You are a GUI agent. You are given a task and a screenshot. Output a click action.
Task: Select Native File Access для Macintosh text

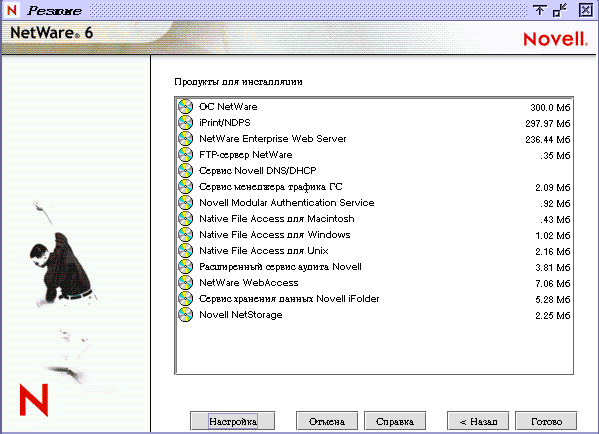(x=277, y=219)
